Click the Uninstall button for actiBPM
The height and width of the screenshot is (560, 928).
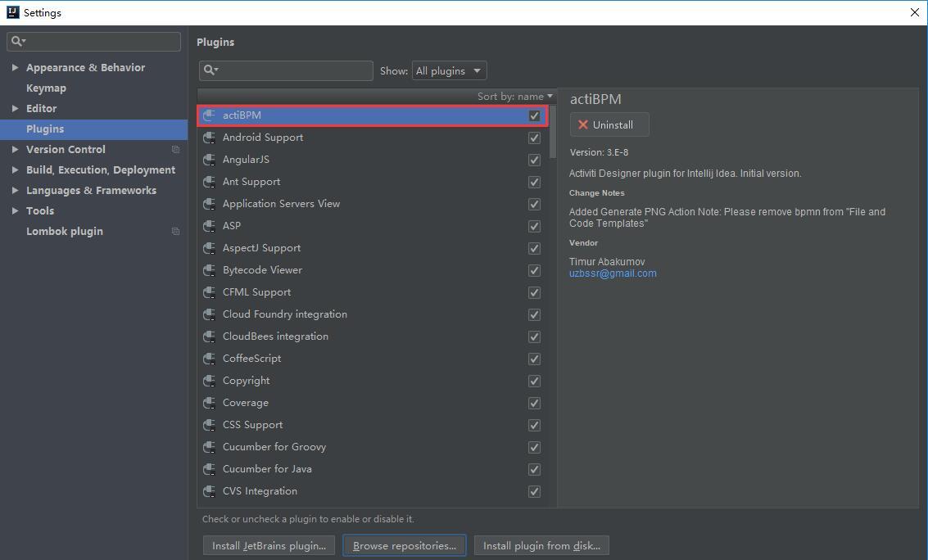tap(609, 124)
